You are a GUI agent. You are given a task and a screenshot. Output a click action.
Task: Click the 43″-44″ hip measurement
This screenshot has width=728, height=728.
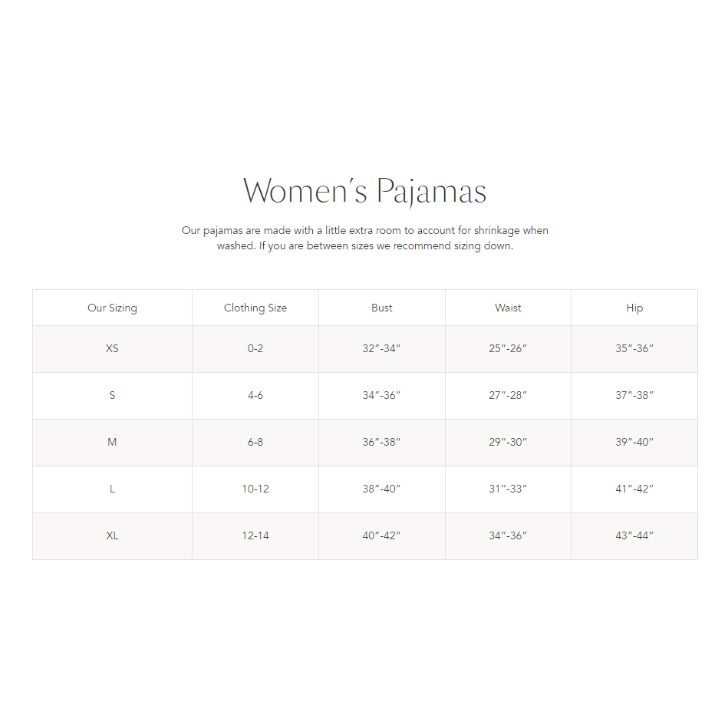(x=634, y=535)
